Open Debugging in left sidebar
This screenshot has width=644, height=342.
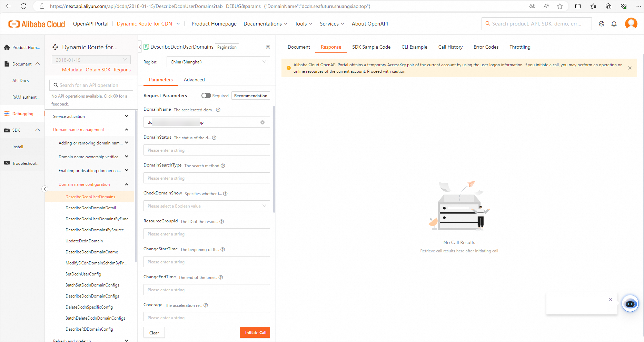click(x=22, y=114)
